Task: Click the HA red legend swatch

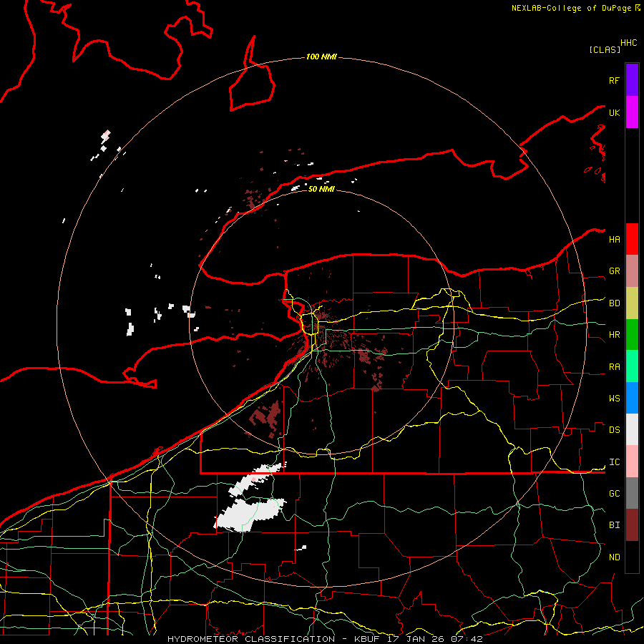Action: pyautogui.click(x=632, y=239)
